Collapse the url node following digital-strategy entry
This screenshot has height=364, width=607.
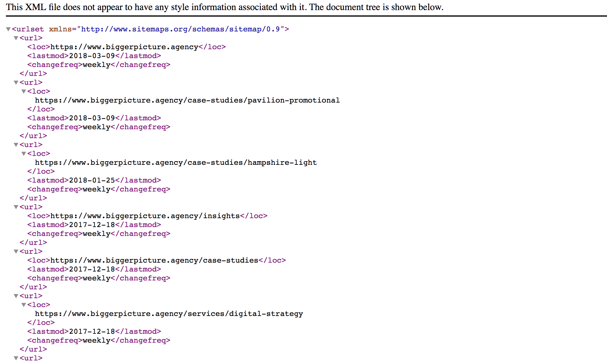pos(16,358)
